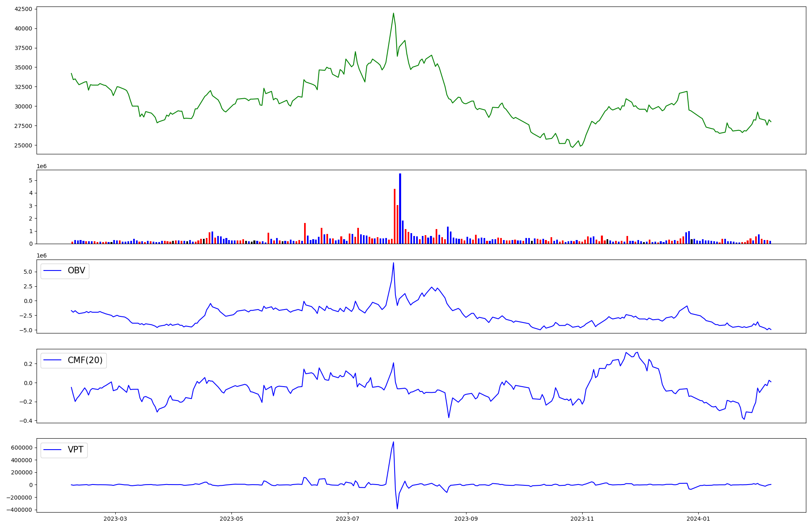Click the 1e6 multiplier above the volume chart

pyautogui.click(x=41, y=167)
